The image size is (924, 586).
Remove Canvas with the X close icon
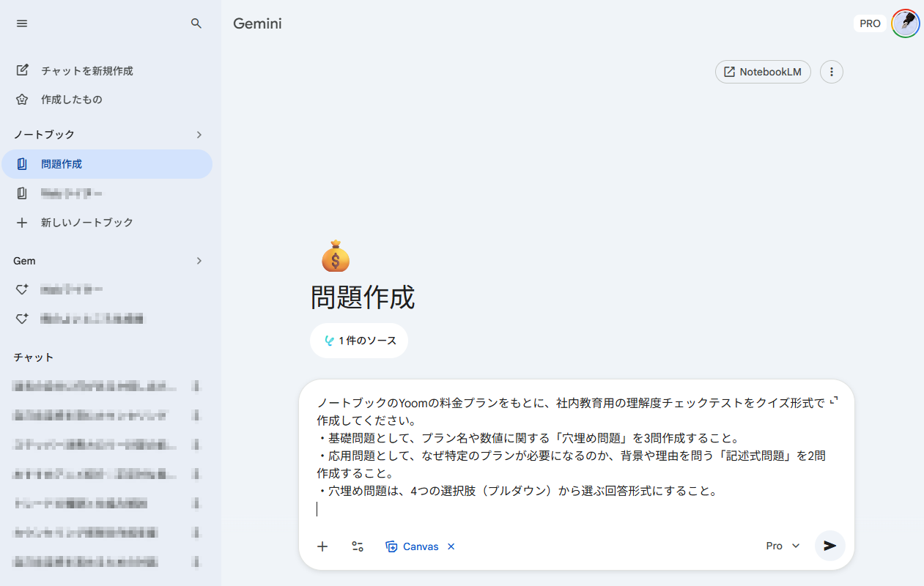coord(451,546)
